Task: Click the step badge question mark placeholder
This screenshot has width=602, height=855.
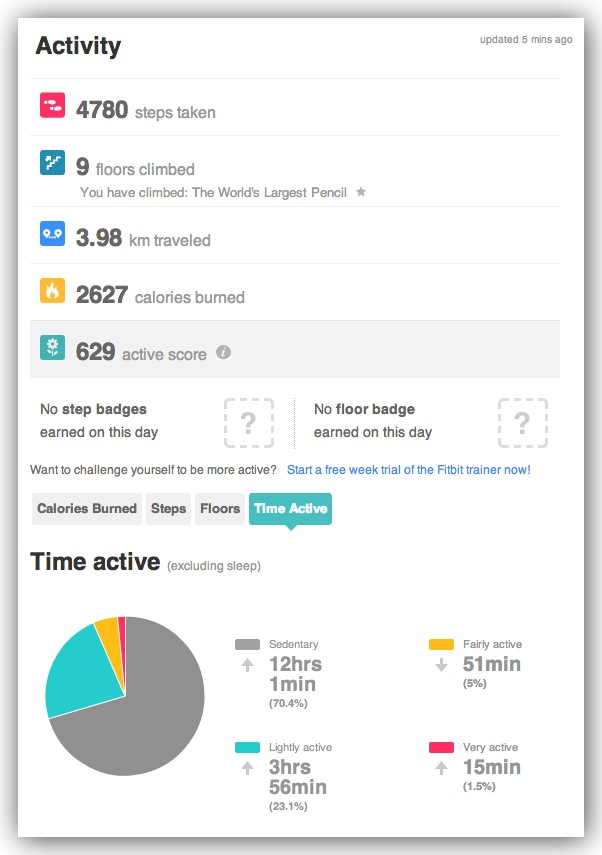Action: click(249, 423)
